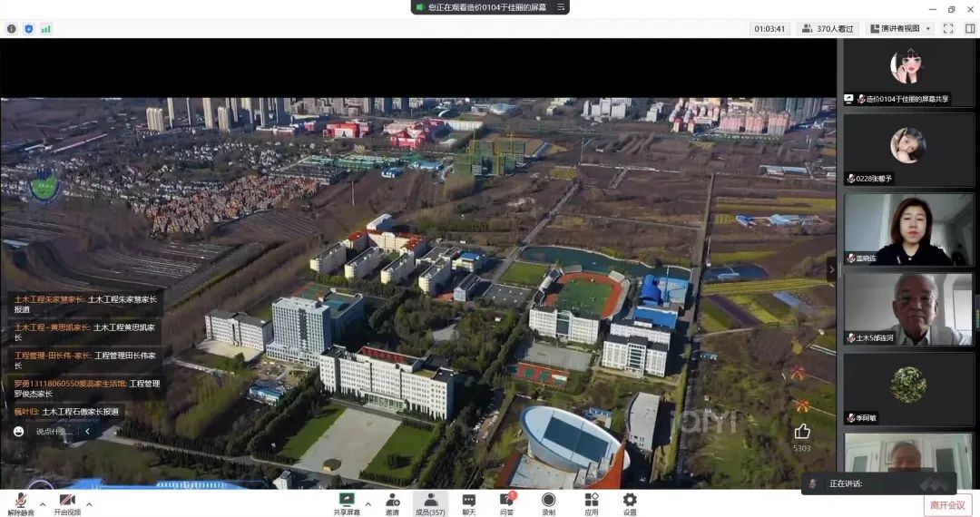Start recording the meeting (录制)

coord(548,502)
